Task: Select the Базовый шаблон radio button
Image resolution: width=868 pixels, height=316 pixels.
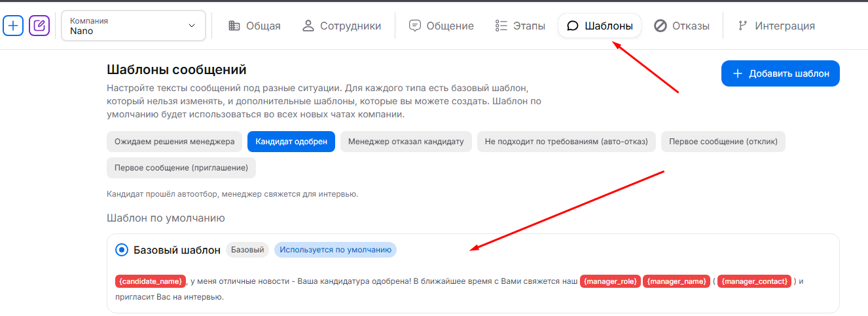Action: tap(122, 250)
